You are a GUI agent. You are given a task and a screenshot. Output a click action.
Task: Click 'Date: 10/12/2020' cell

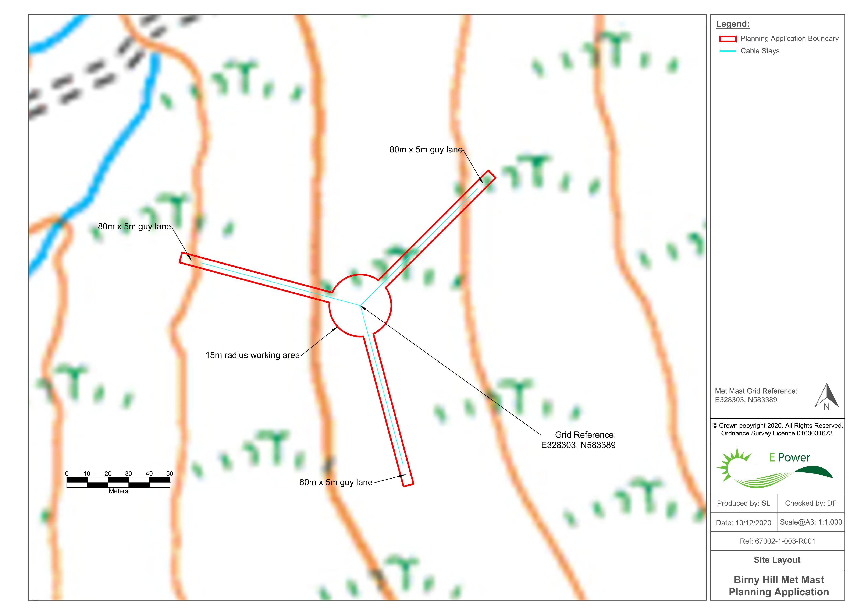[744, 522]
